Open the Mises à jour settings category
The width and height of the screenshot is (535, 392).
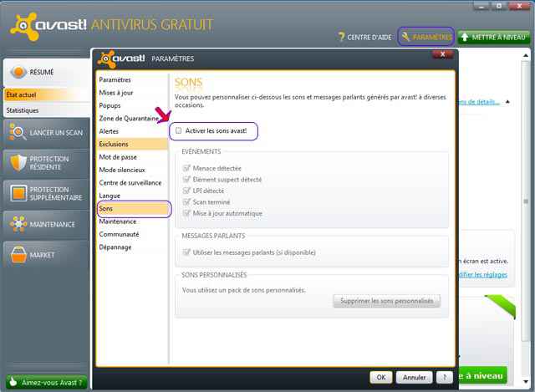coord(132,93)
